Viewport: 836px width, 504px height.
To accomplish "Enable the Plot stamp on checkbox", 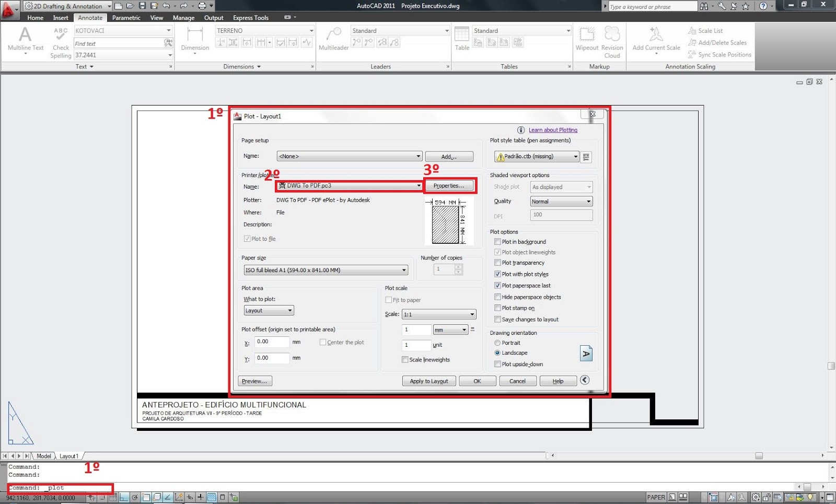I will coord(498,308).
